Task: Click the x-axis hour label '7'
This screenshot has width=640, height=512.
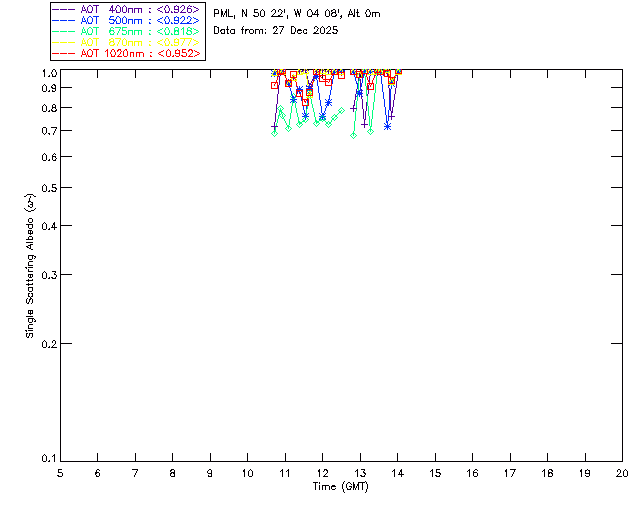Action: coord(135,473)
